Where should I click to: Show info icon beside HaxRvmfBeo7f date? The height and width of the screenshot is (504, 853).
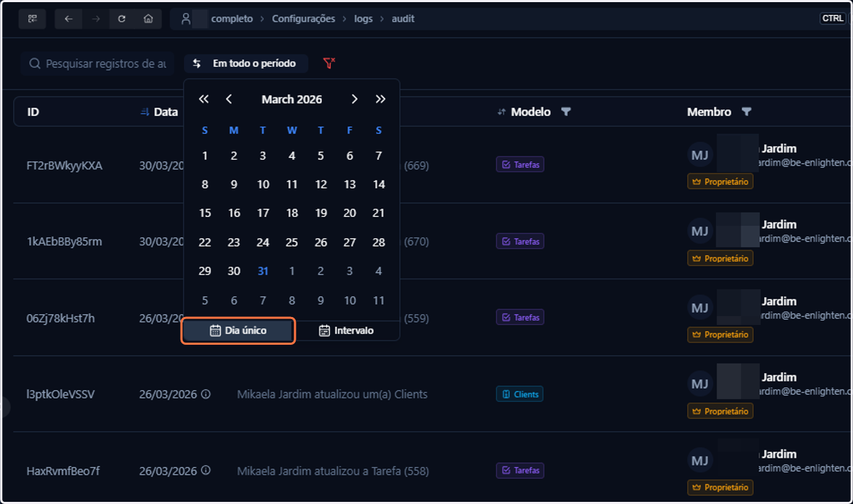point(206,471)
